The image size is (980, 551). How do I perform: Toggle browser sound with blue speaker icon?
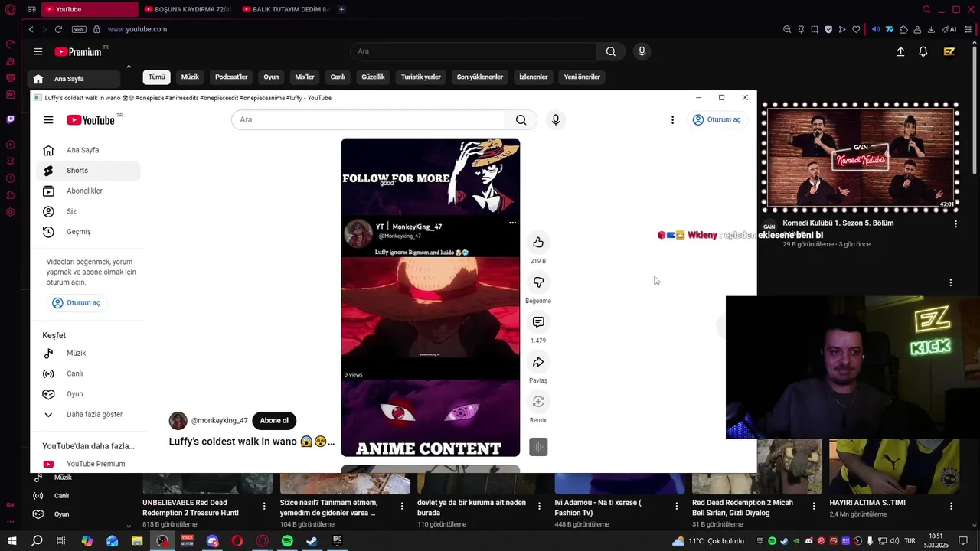[x=876, y=29]
